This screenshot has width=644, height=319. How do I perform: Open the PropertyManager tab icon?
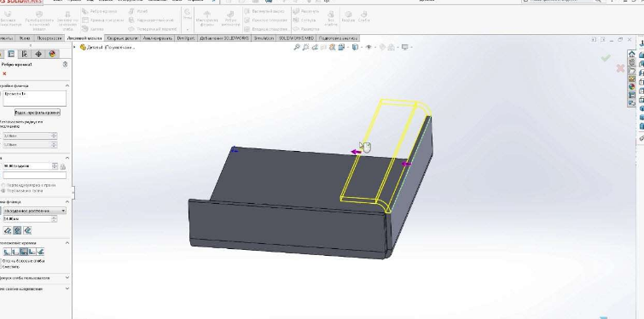click(x=11, y=55)
